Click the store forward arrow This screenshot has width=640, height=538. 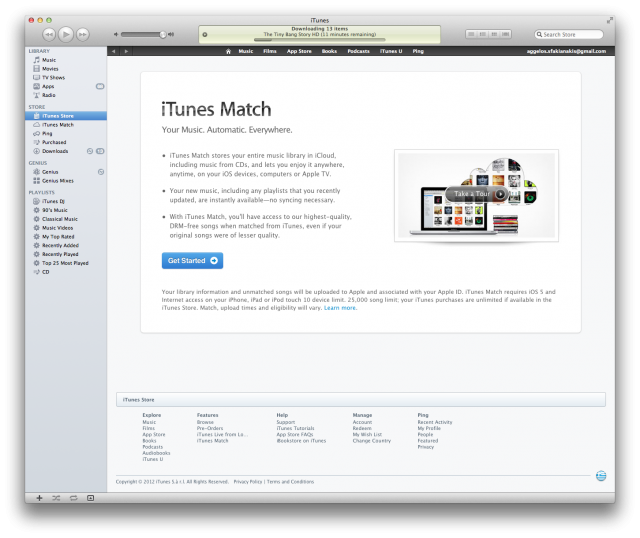pos(126,51)
